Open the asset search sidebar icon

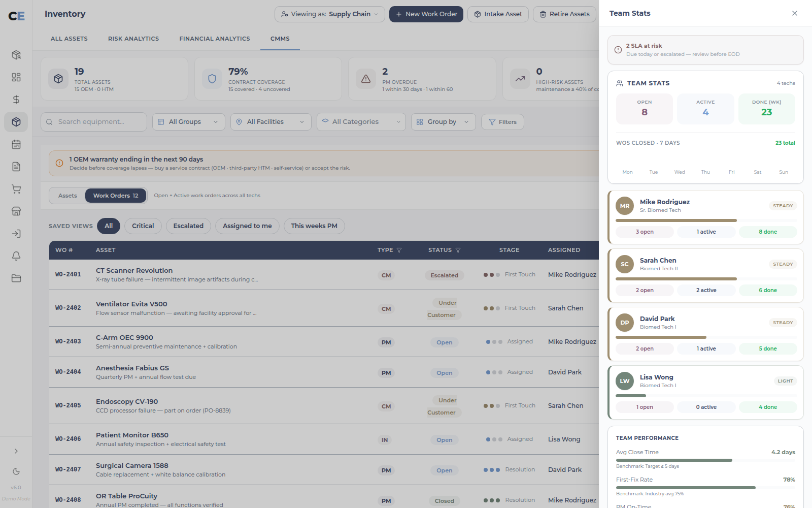[16, 55]
